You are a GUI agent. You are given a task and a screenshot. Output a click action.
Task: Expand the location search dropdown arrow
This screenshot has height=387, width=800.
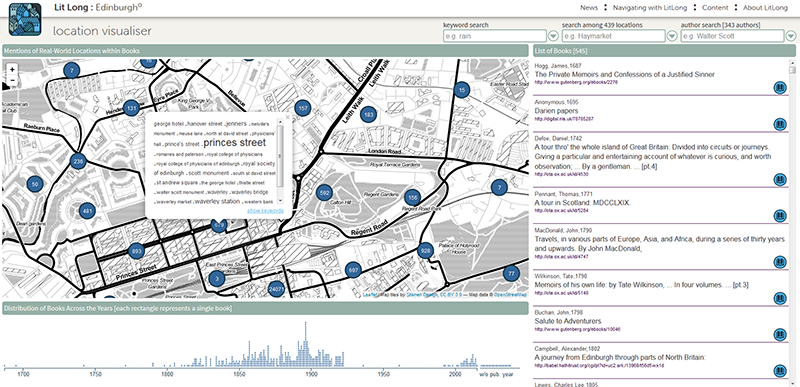[672, 36]
